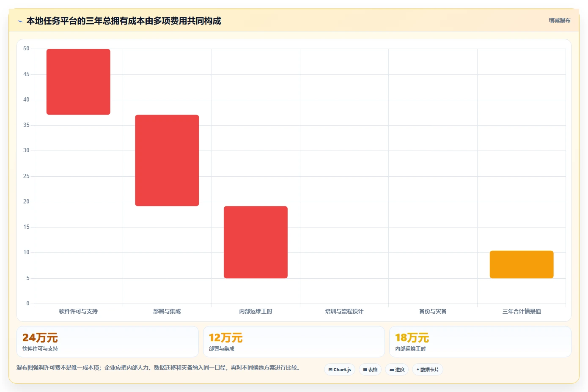Click the chart title 本地任务平台的三年总拥有成本
This screenshot has height=392, width=588.
124,21
